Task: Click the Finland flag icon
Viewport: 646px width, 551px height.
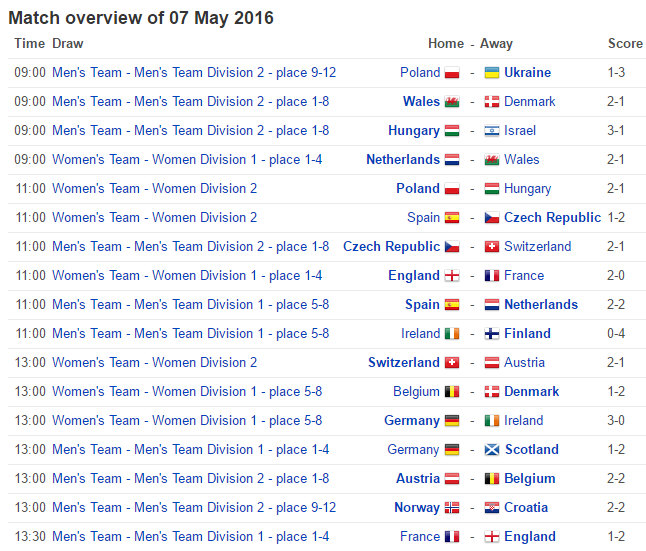Action: click(x=492, y=334)
